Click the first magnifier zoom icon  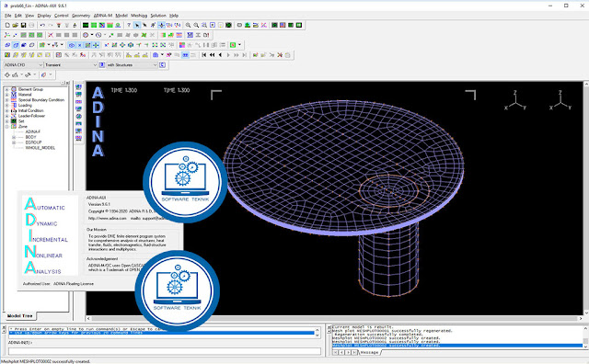(188, 25)
